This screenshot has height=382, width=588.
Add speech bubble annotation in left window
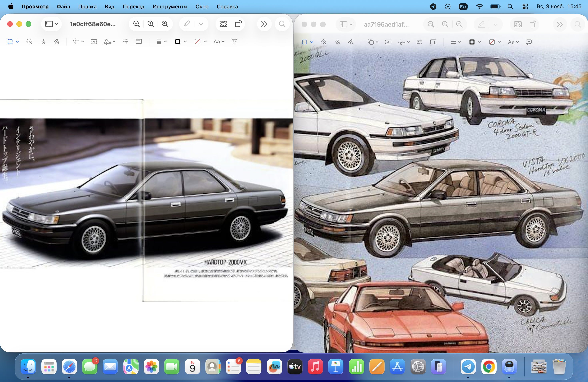point(234,42)
